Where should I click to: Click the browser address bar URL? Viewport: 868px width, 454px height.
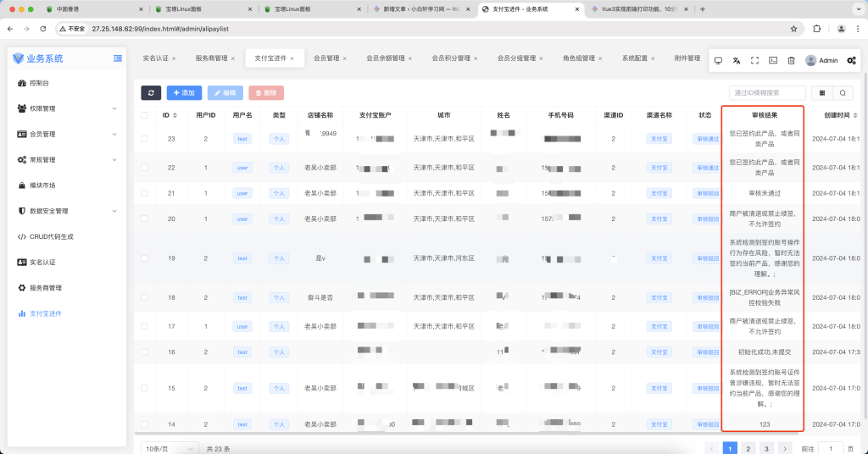(x=160, y=29)
